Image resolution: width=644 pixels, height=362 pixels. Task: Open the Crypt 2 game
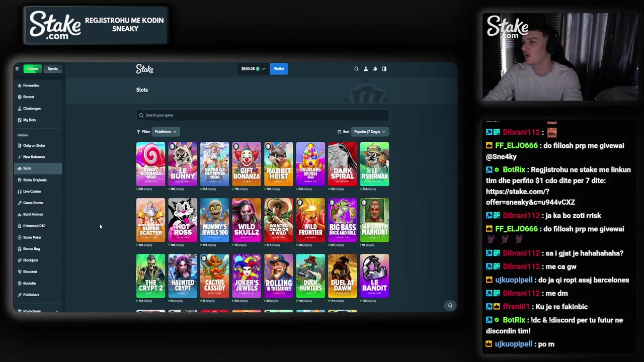click(150, 276)
